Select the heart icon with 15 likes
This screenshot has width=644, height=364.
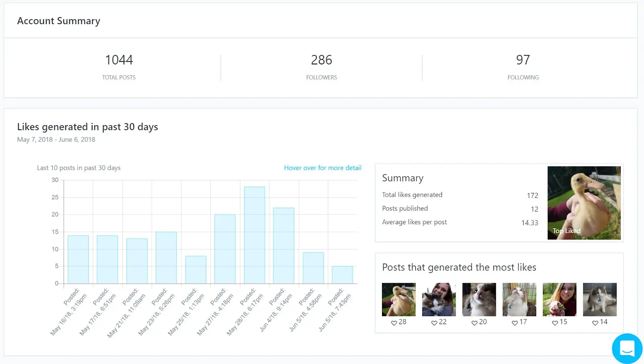pyautogui.click(x=555, y=323)
